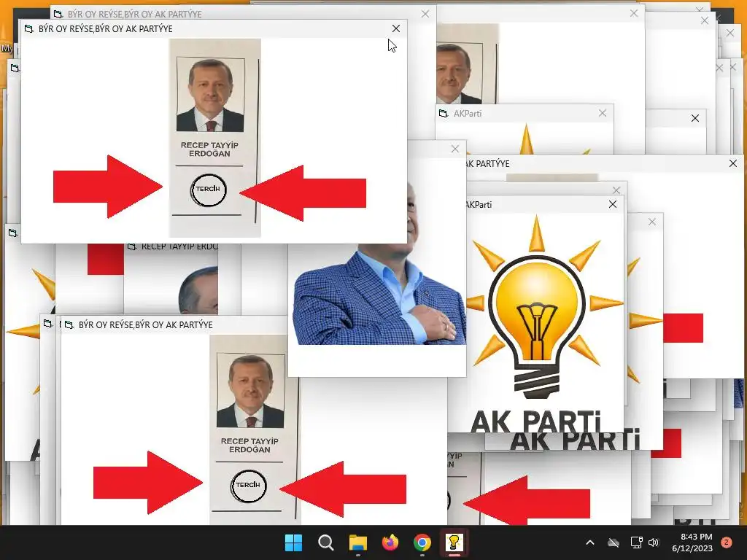The width and height of the screenshot is (747, 560).
Task: Click the window icon of the RECEP TAYYIP ERDO window
Action: [x=132, y=246]
